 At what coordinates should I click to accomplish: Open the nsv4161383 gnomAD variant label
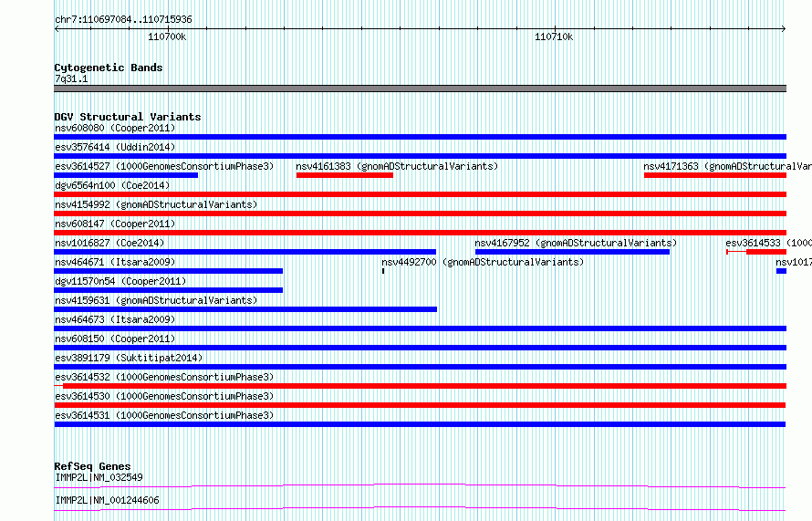coord(397,166)
